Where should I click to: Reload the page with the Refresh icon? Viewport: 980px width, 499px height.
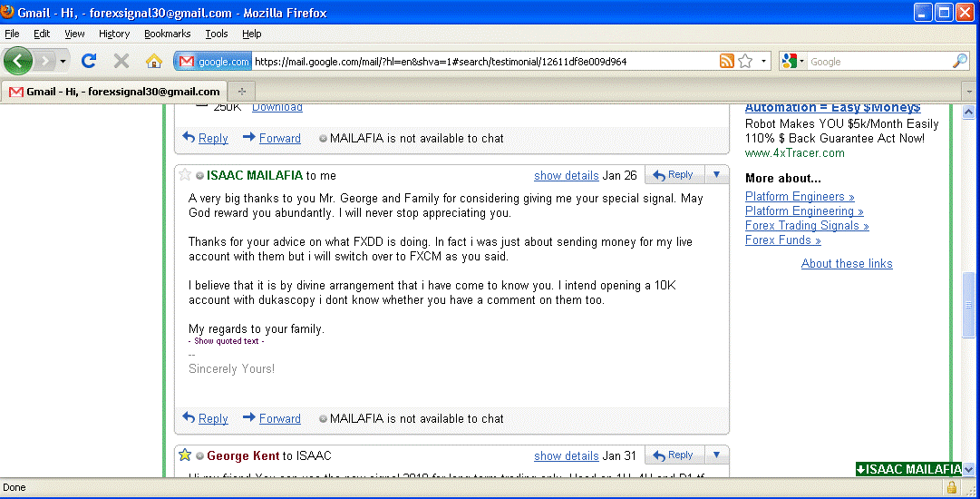(x=89, y=61)
